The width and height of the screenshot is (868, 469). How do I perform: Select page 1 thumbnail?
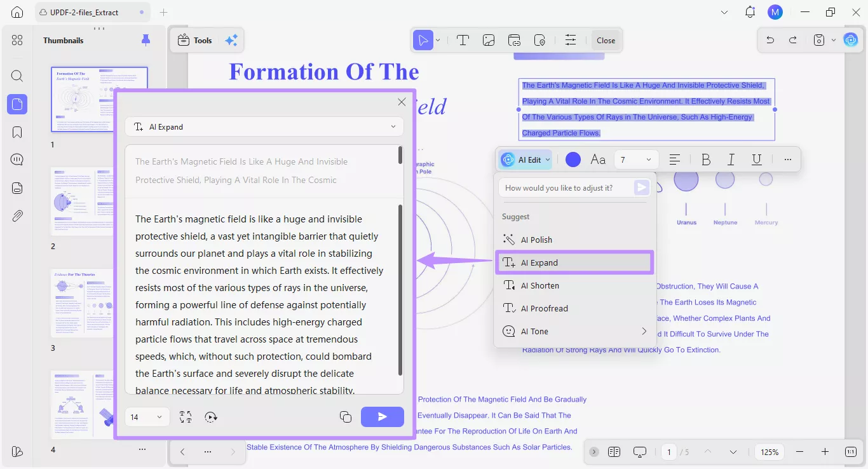(99, 100)
